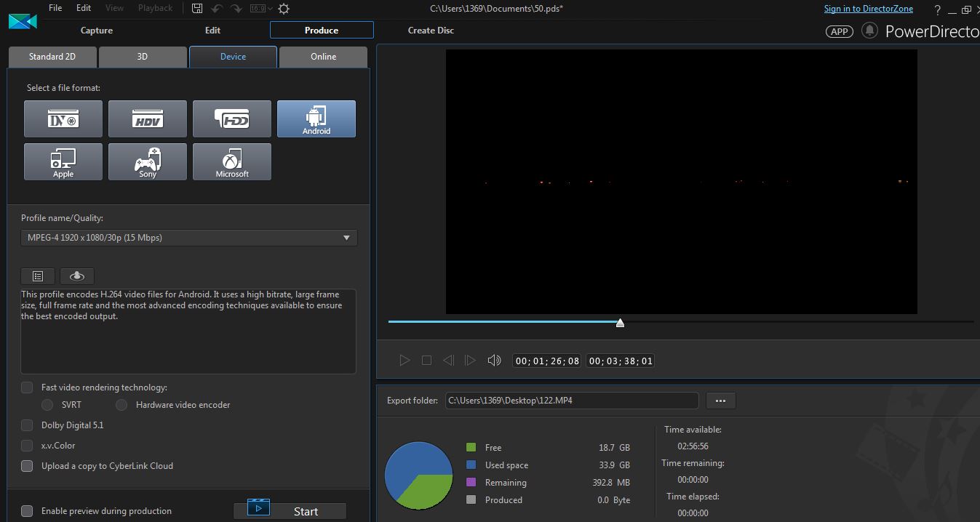The height and width of the screenshot is (522, 980).
Task: Check Upload a copy to CyberLink Cloud
Action: pyautogui.click(x=27, y=466)
